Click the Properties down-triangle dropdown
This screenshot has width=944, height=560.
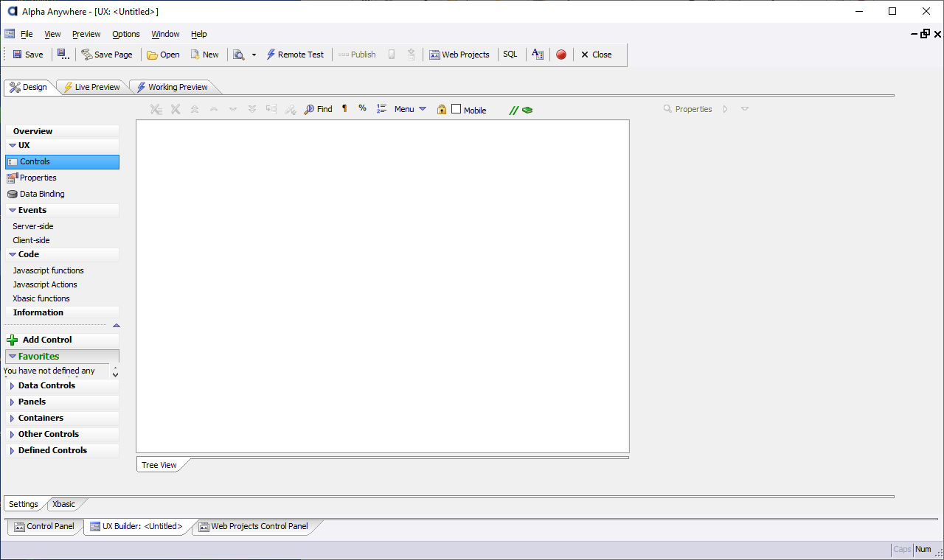(x=745, y=109)
